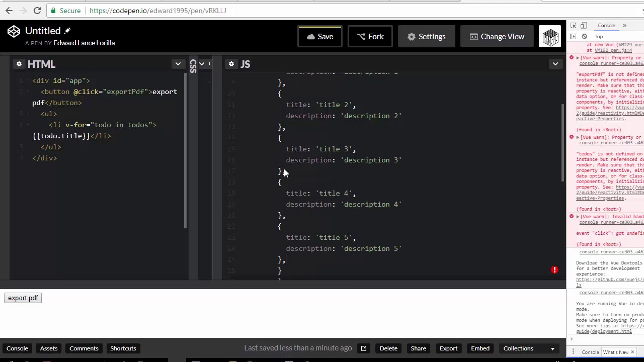Edit the pen title via pencil icon
Screen dimensions: 644x362
67,31
